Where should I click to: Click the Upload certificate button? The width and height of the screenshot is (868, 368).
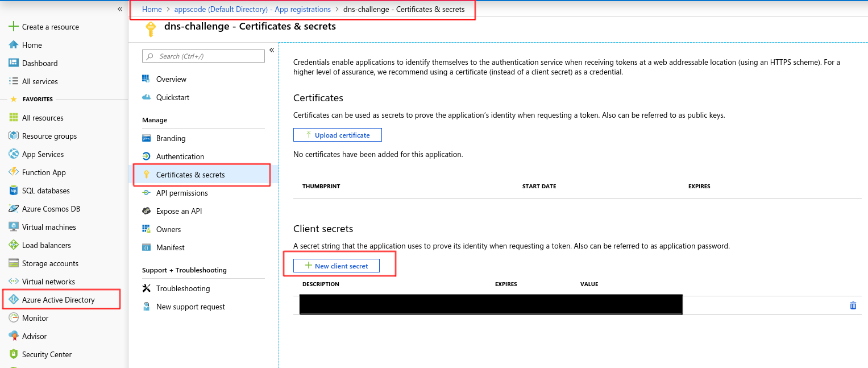coord(337,135)
